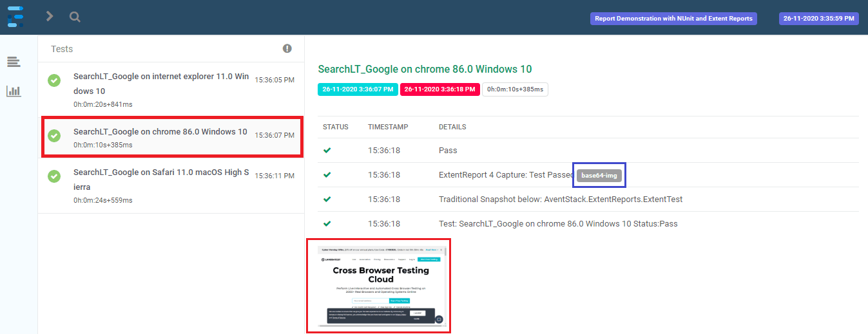
Task: Click the green pass icon of the internet explorer test
Action: click(54, 80)
